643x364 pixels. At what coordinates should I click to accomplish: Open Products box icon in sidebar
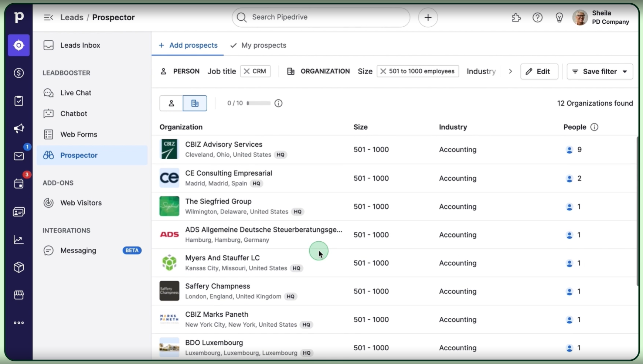pyautogui.click(x=19, y=267)
